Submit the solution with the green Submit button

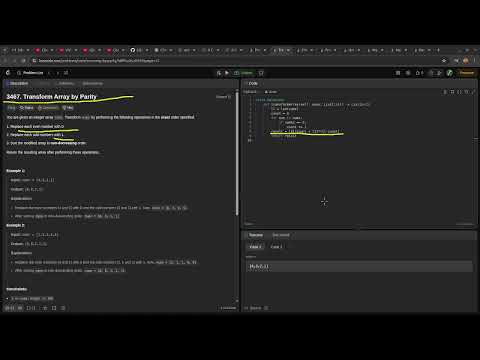click(x=244, y=73)
